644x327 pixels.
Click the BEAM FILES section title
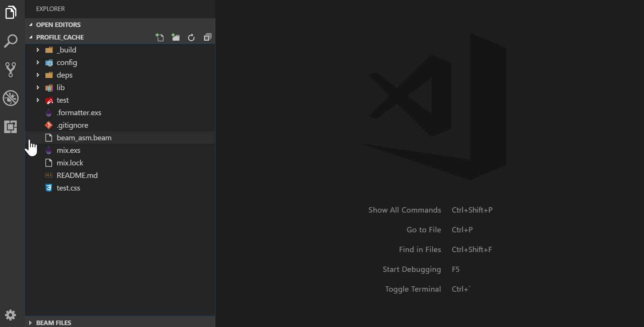(x=54, y=323)
